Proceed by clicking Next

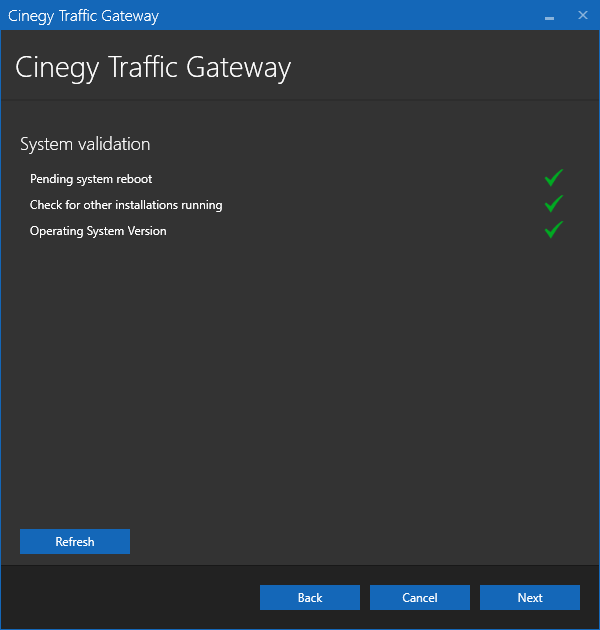[530, 597]
